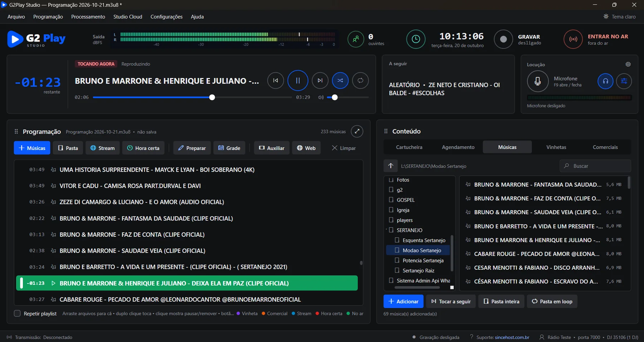Add a Pasta to the playlist

coord(68,148)
